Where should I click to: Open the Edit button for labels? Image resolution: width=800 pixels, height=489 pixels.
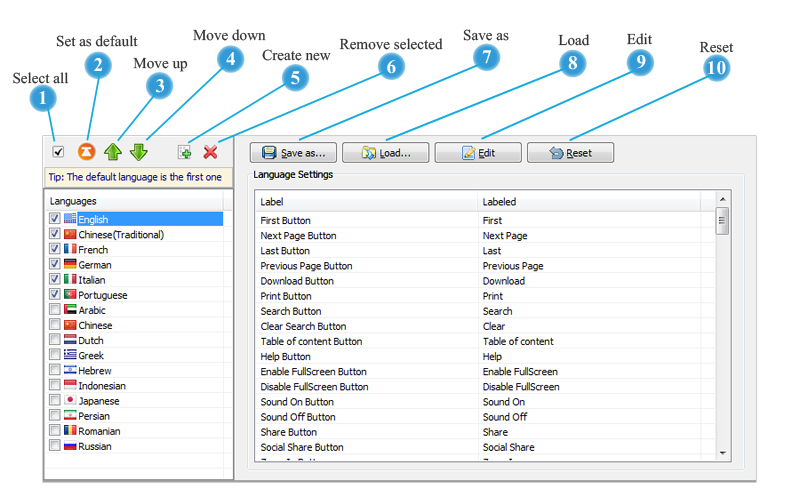[x=478, y=153]
